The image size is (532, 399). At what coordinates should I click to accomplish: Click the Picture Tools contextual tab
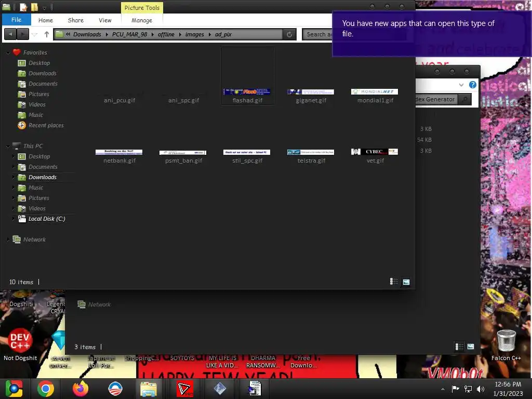[142, 7]
